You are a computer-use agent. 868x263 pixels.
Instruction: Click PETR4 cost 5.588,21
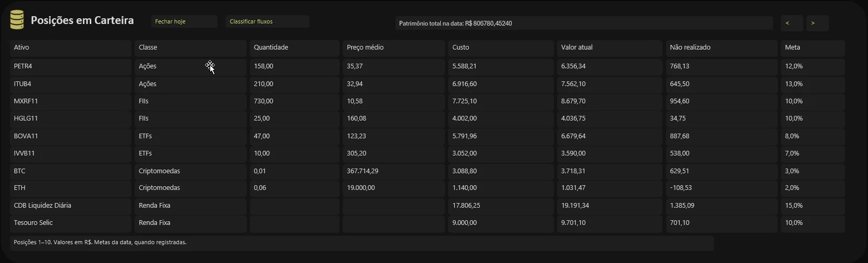(x=501, y=67)
